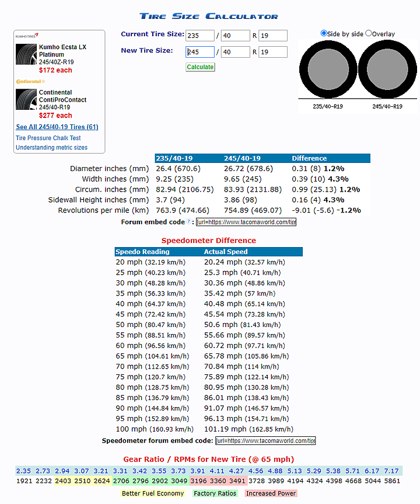Screen dimensions: 420x504
Task: Click gear ratio 3.07
Action: [82, 471]
